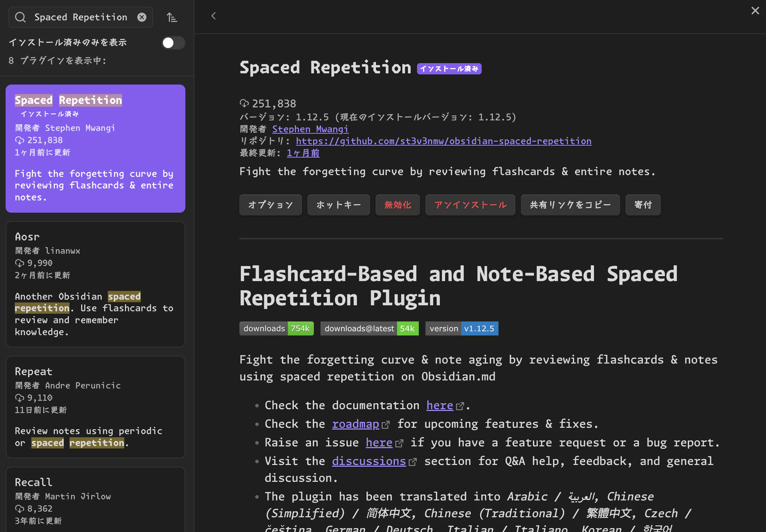
Task: Select the Spaced Repetition plugin card
Action: tap(95, 148)
